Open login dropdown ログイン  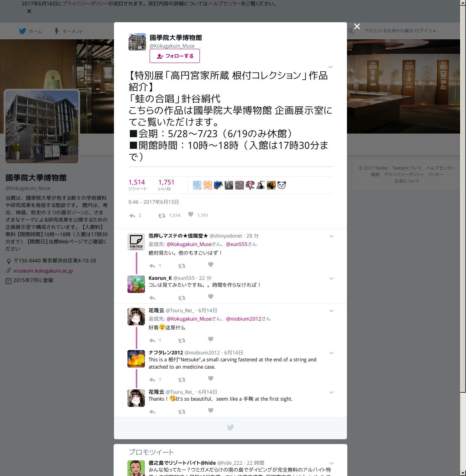425,31
